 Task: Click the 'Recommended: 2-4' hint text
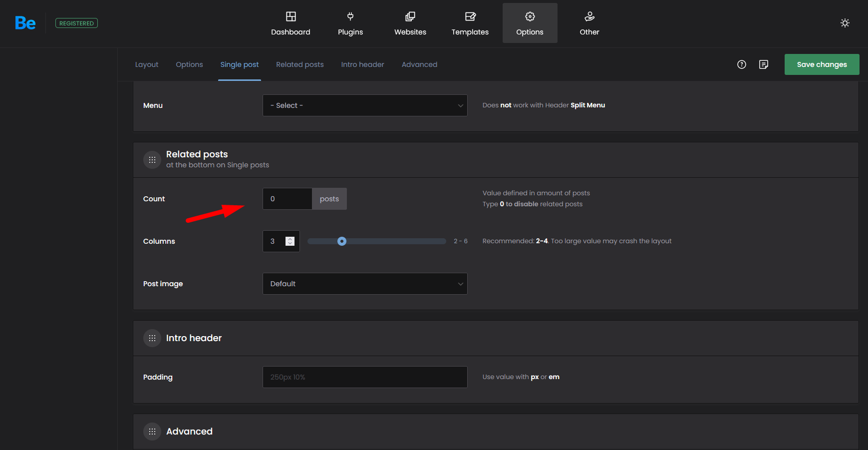[577, 241]
